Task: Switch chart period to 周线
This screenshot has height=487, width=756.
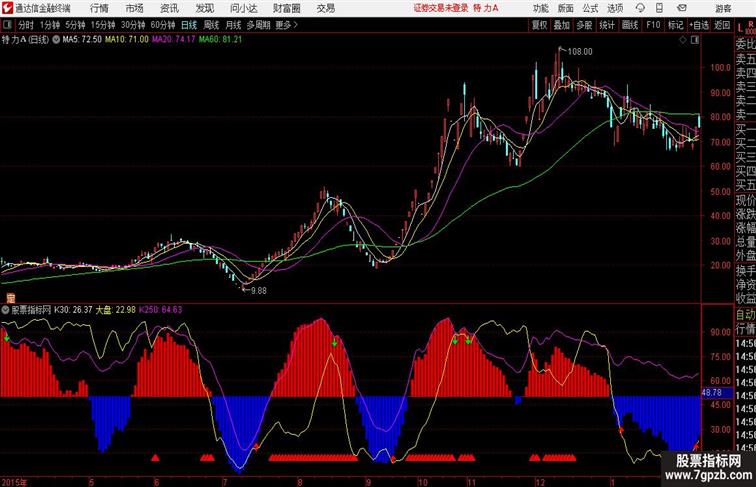Action: 211,25
